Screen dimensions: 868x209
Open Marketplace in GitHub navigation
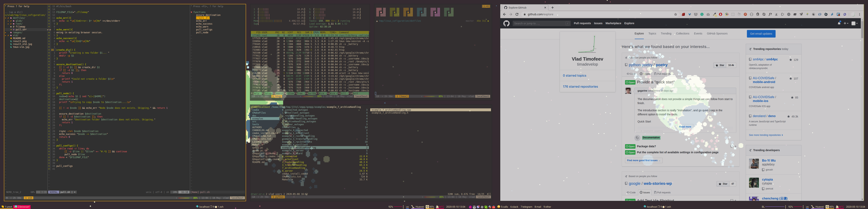click(613, 23)
